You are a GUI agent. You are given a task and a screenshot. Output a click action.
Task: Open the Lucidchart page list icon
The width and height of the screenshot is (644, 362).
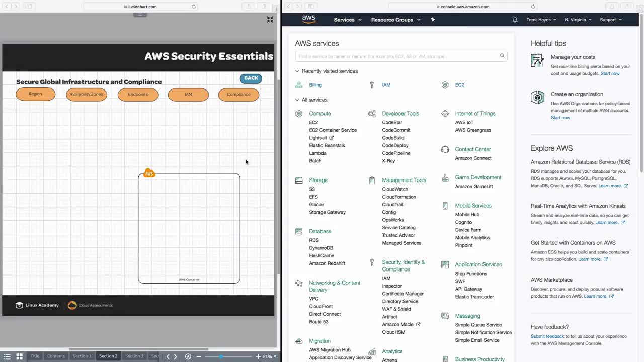7,356
